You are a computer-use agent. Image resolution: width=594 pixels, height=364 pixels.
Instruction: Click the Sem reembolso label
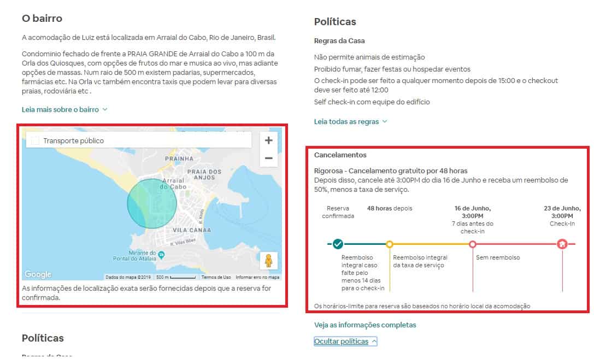pyautogui.click(x=498, y=257)
